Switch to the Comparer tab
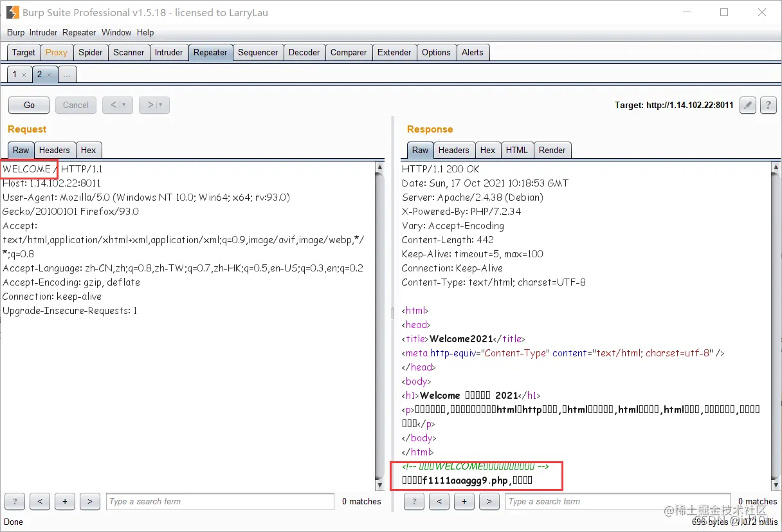This screenshot has width=782, height=532. (349, 52)
